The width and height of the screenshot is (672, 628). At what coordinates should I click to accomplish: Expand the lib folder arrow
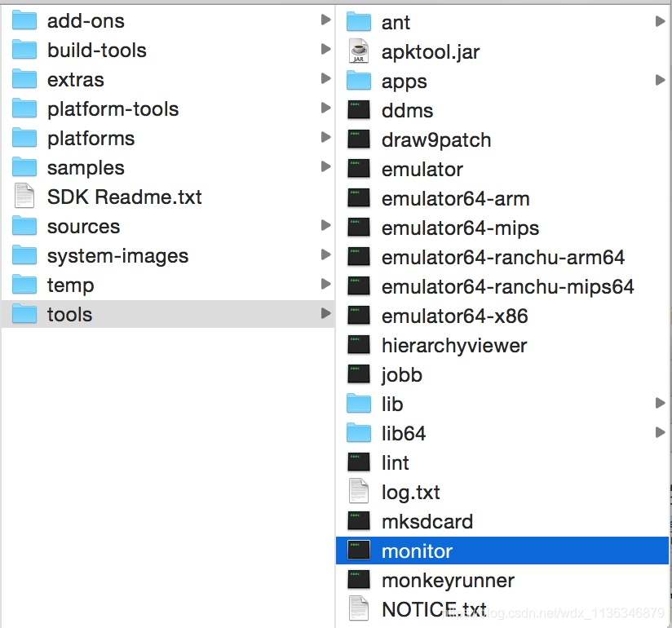661,403
